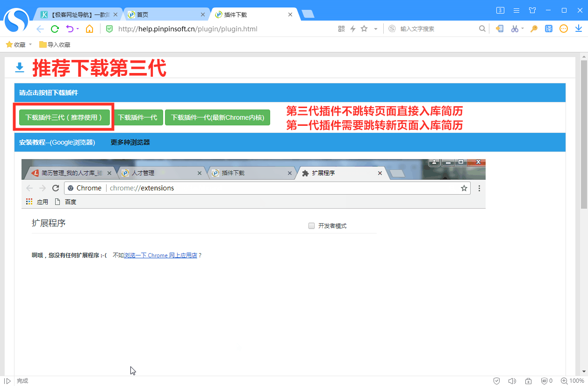588x386 pixels.
Task: Expand the scissors tool dropdown arrow
Action: pos(523,29)
